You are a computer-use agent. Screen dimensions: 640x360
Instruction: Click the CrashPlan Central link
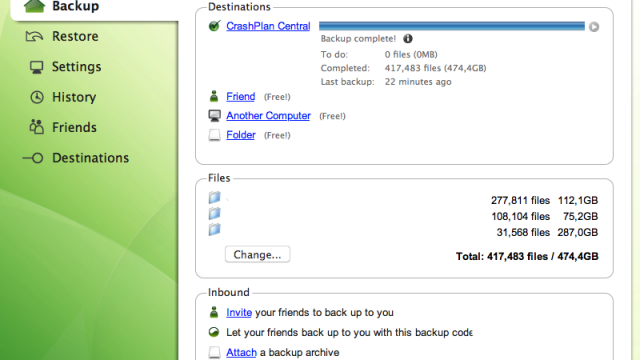pos(268,26)
